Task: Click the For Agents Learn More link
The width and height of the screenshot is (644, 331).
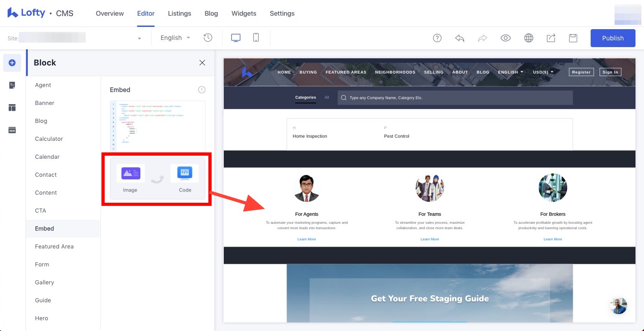Action: click(x=306, y=239)
